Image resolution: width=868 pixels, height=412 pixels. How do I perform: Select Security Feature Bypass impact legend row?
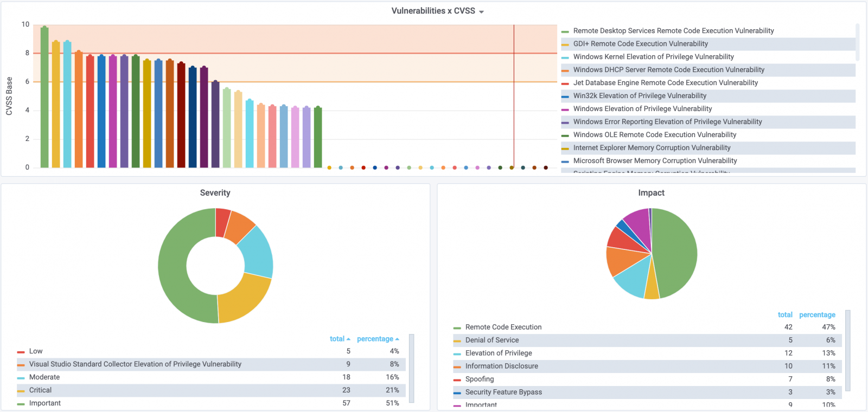point(648,392)
